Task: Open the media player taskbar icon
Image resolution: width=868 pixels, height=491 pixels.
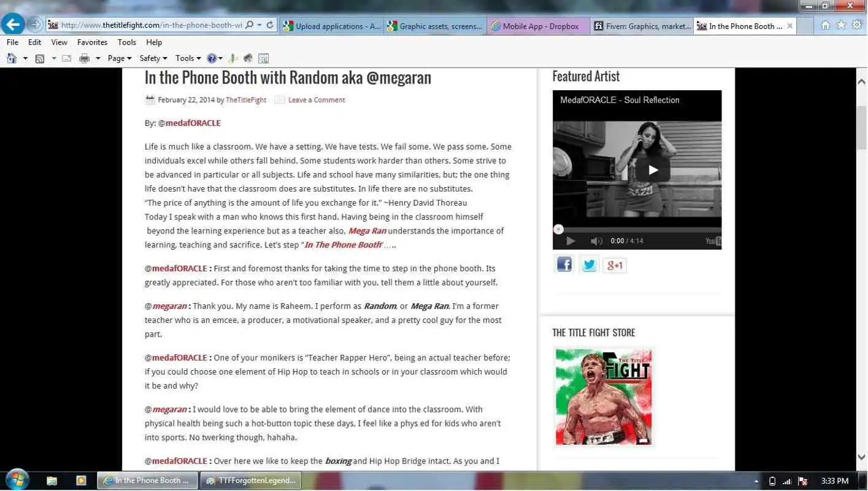Action: [x=81, y=481]
